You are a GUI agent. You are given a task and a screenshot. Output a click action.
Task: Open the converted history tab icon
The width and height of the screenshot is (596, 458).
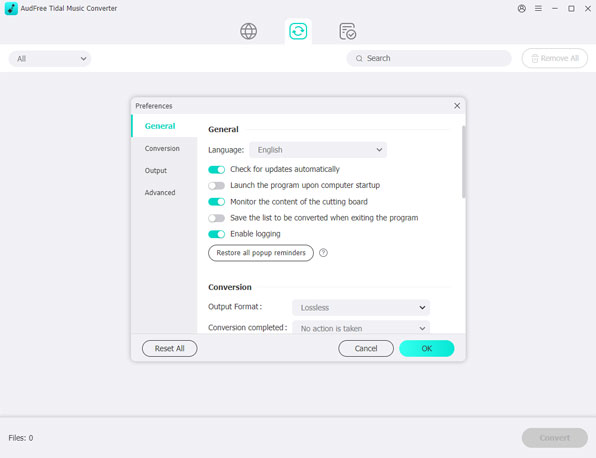pyautogui.click(x=347, y=31)
